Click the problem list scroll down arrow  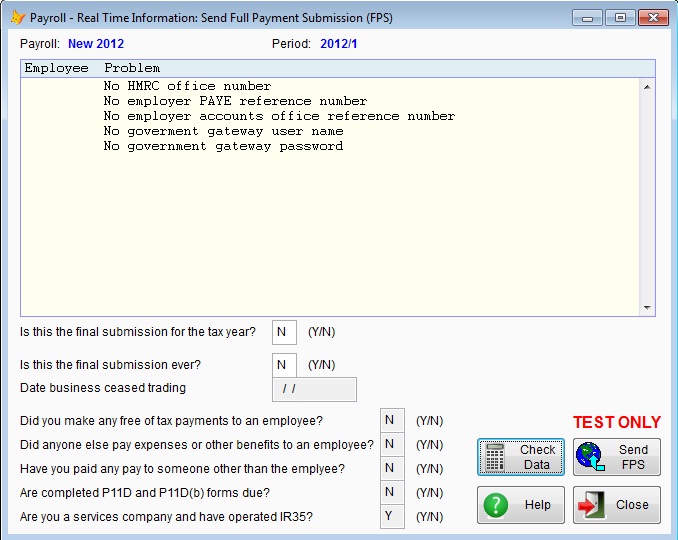(647, 308)
